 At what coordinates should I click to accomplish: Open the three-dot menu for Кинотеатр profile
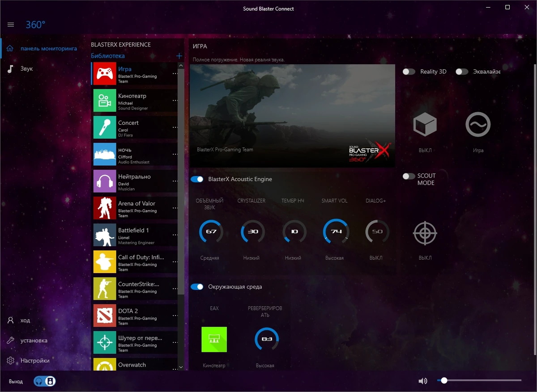point(175,101)
